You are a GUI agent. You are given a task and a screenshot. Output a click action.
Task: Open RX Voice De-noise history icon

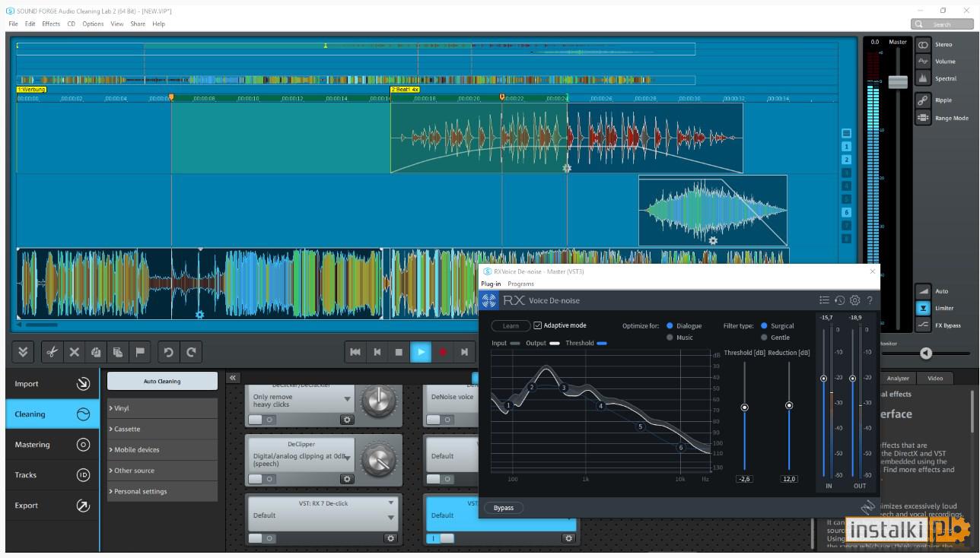click(x=839, y=300)
